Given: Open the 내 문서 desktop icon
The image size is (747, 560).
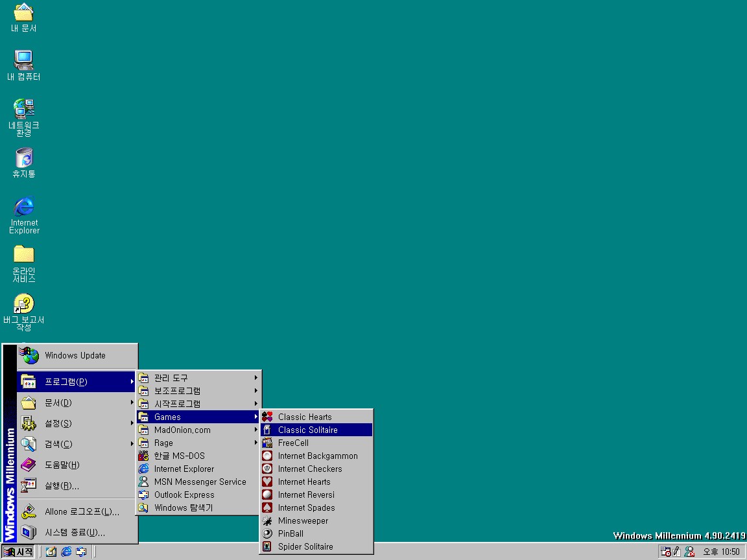Looking at the screenshot, I should click(x=23, y=18).
